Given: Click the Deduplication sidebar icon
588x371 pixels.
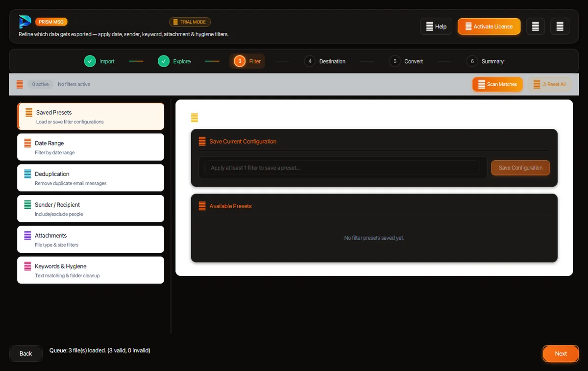Looking at the screenshot, I should click(x=27, y=174).
